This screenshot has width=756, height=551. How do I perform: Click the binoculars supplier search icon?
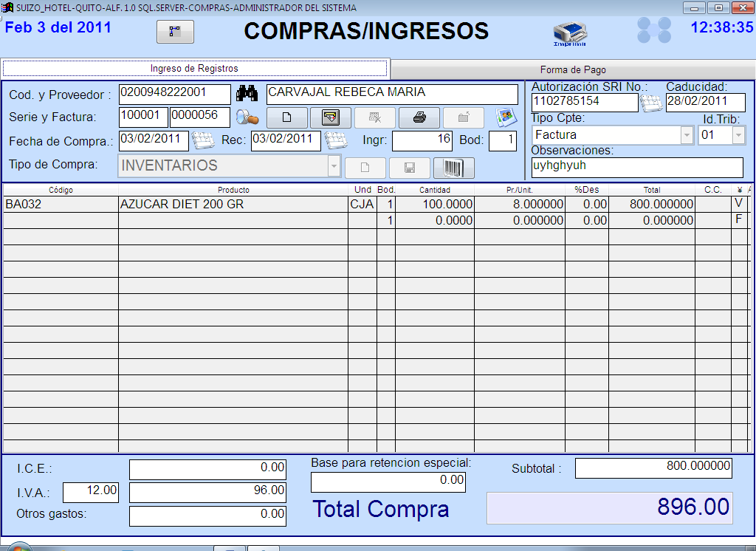(247, 94)
